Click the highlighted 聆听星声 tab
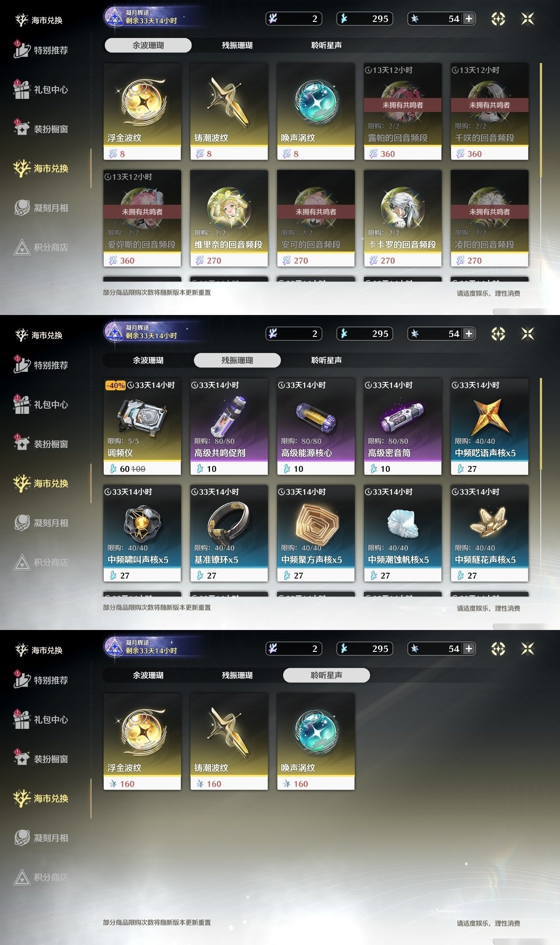The width and height of the screenshot is (560, 945). click(326, 675)
